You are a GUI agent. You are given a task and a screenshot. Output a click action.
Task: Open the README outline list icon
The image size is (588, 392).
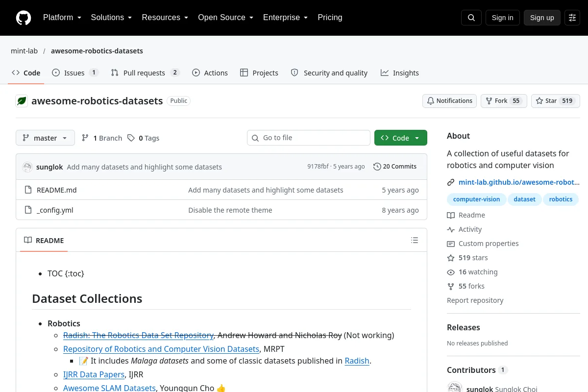(415, 240)
